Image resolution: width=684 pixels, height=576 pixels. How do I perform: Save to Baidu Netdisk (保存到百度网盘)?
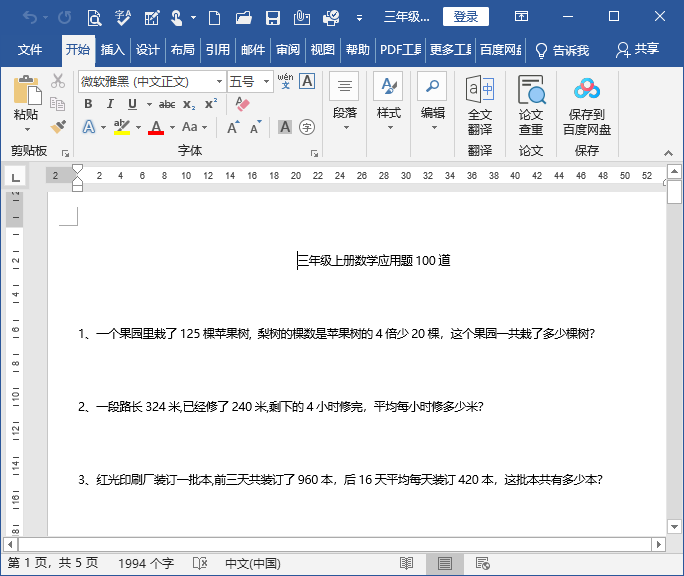coord(587,106)
